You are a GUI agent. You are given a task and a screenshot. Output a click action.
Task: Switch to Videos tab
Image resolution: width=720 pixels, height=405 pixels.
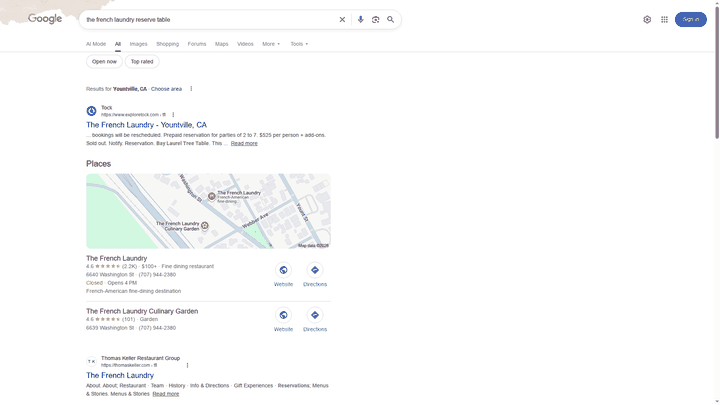245,44
